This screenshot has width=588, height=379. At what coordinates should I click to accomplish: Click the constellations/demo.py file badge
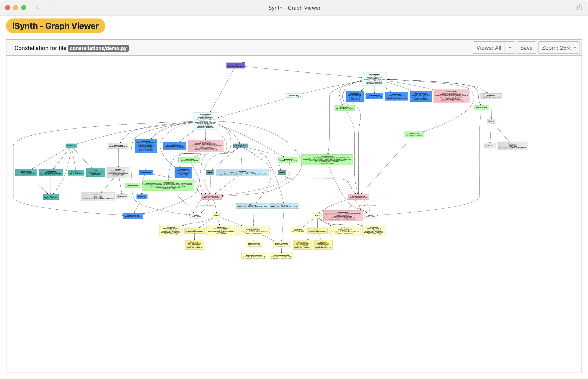98,48
